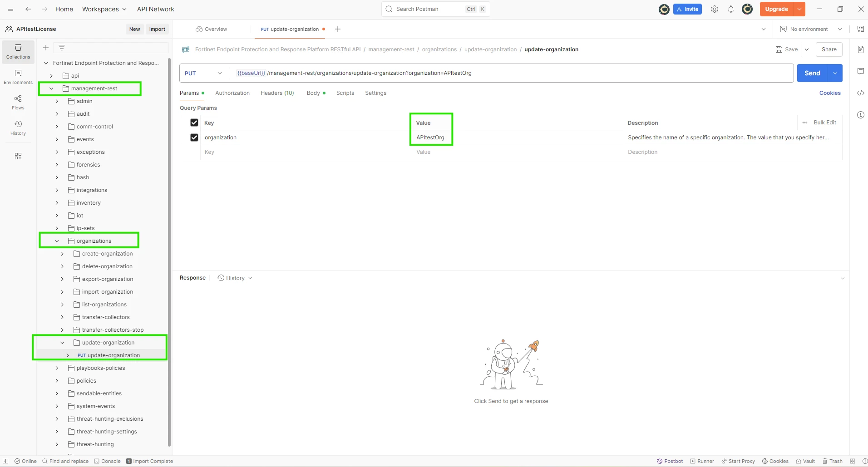Expand the api folder
The image size is (868, 467).
click(x=51, y=76)
